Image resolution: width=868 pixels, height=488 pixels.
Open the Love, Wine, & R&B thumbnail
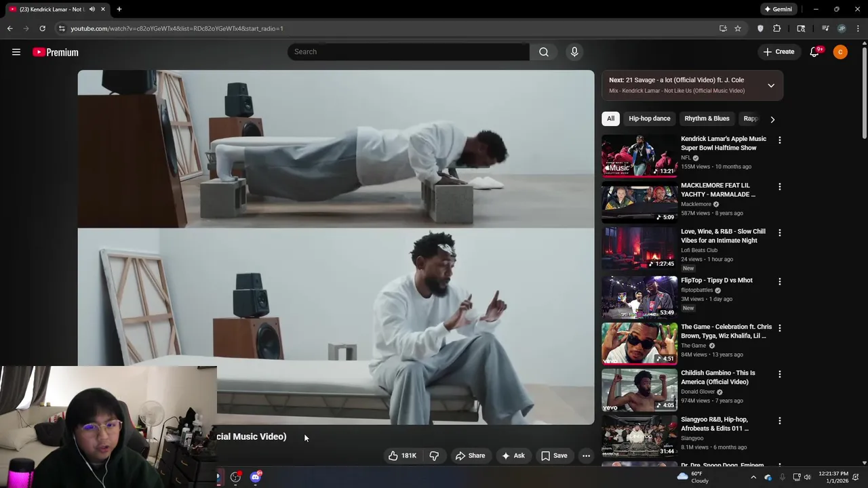(x=639, y=248)
